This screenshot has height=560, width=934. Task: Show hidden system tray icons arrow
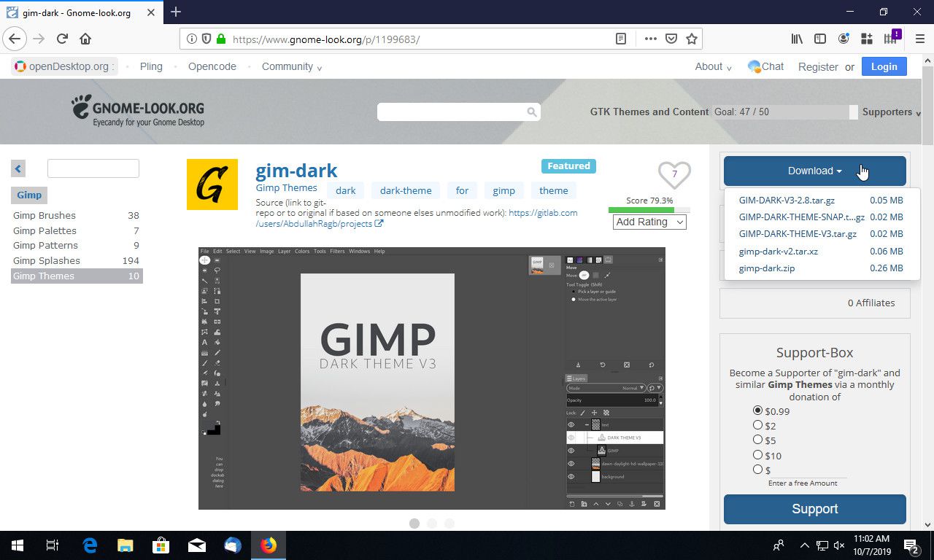click(x=804, y=545)
